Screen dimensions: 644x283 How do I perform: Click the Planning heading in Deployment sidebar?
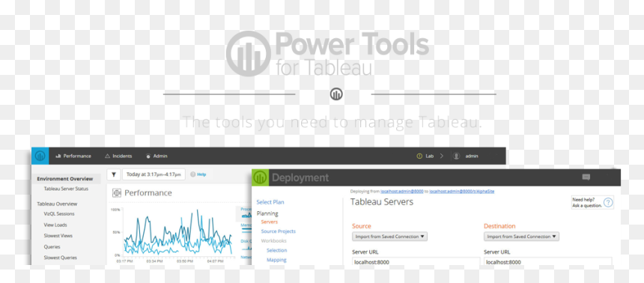(267, 213)
